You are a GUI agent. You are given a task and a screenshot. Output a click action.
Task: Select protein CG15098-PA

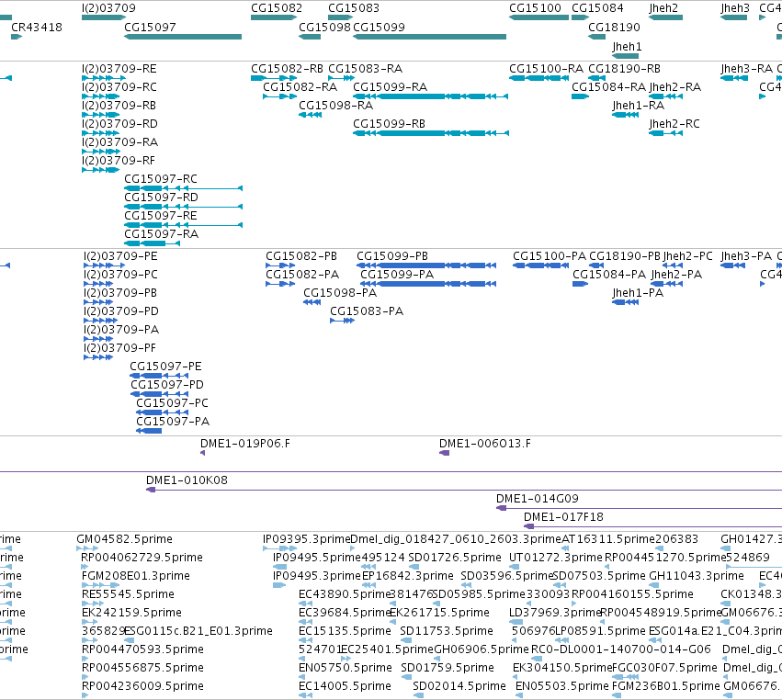coord(312,302)
